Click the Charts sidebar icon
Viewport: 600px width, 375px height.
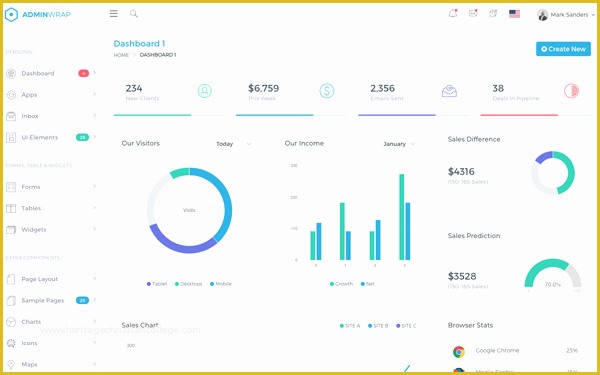coord(11,322)
